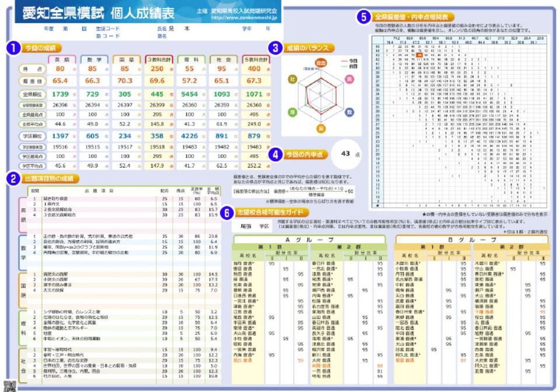This screenshot has width=560, height=392.
Task: Click the prefecture average 145.8 for 3教科
Action: (157, 124)
